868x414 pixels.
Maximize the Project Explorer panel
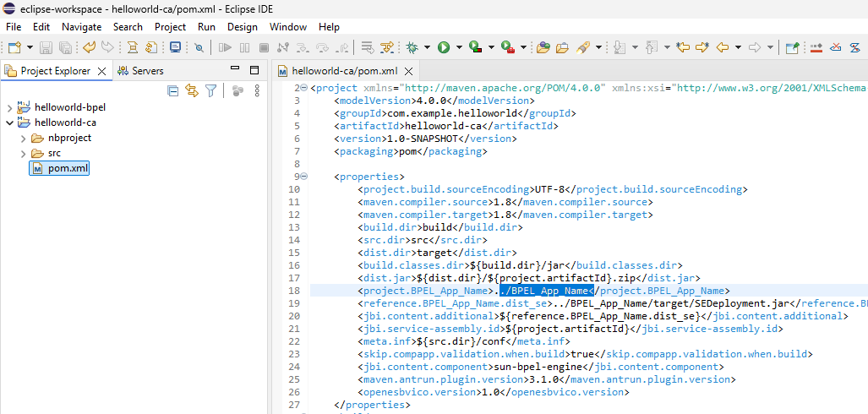(254, 70)
